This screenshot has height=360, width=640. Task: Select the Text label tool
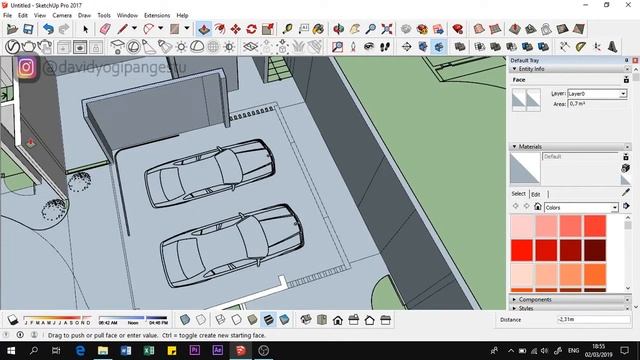pos(304,29)
